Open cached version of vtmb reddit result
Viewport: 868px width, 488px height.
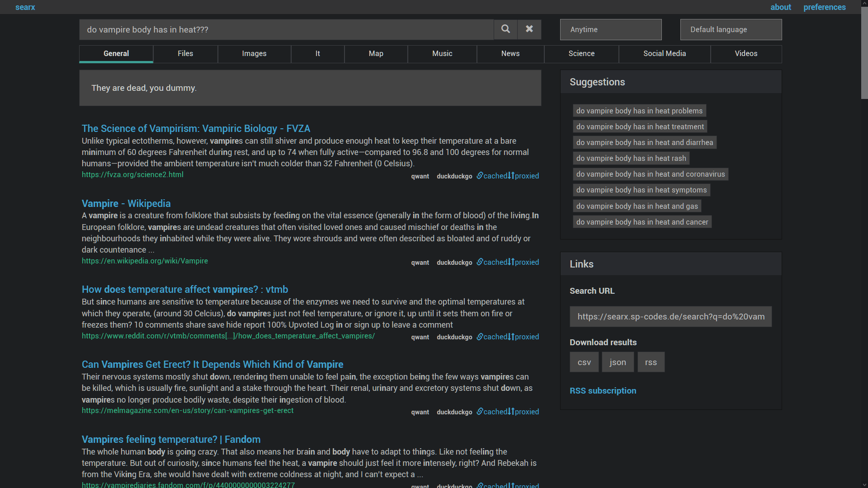(492, 337)
